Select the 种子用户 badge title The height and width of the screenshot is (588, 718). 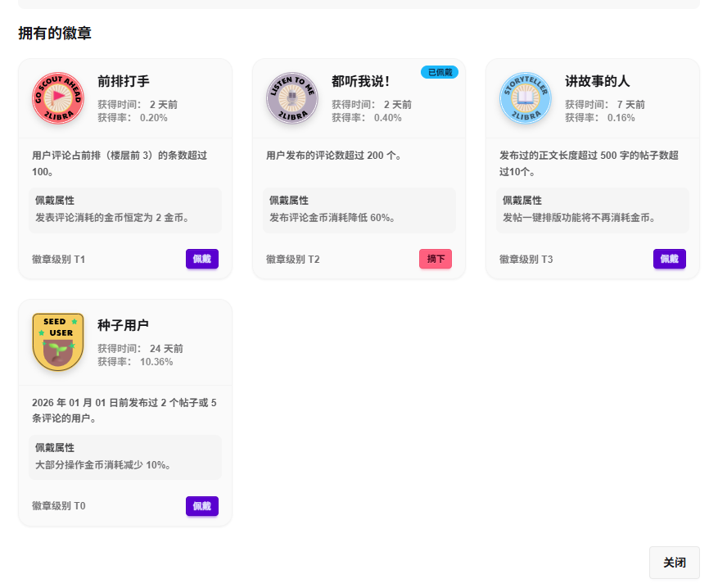point(123,325)
